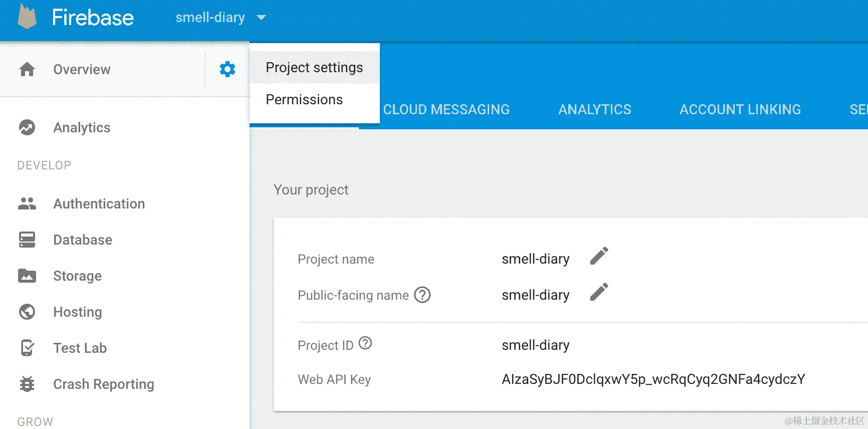Click the GROW section label
868x429 pixels.
tap(35, 422)
